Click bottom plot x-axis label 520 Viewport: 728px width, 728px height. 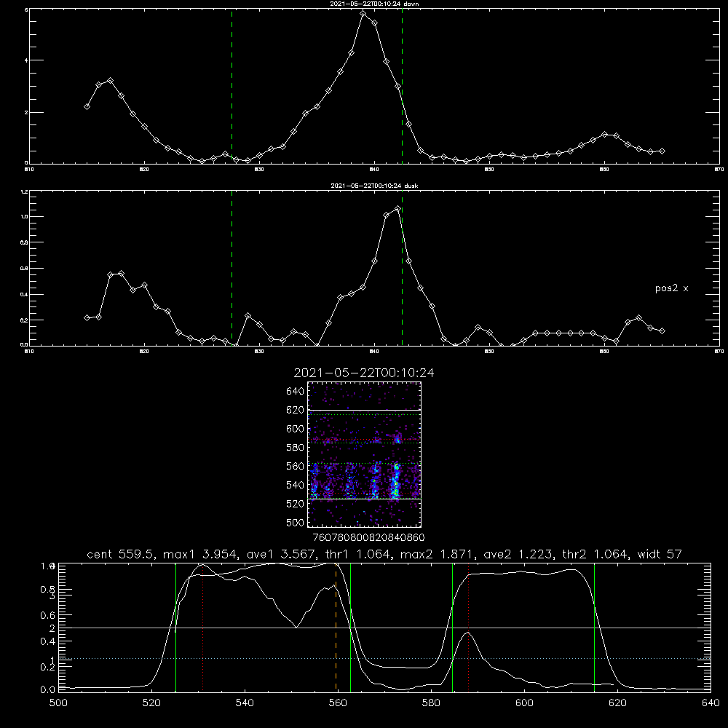click(x=151, y=703)
